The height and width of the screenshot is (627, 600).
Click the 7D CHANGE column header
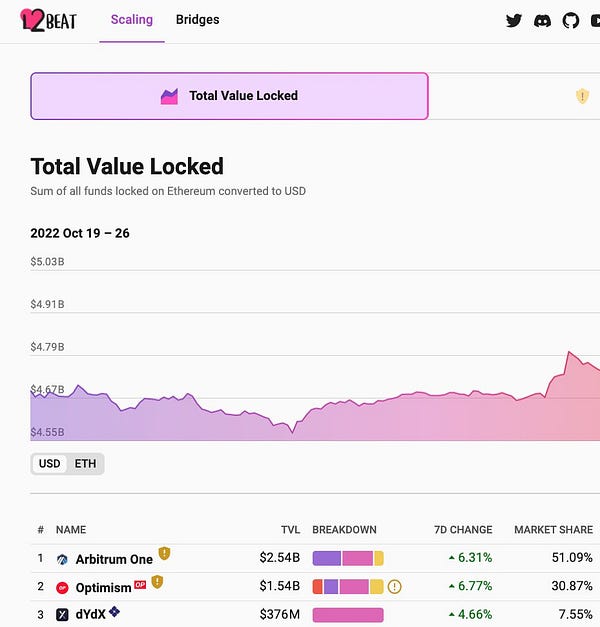463,530
